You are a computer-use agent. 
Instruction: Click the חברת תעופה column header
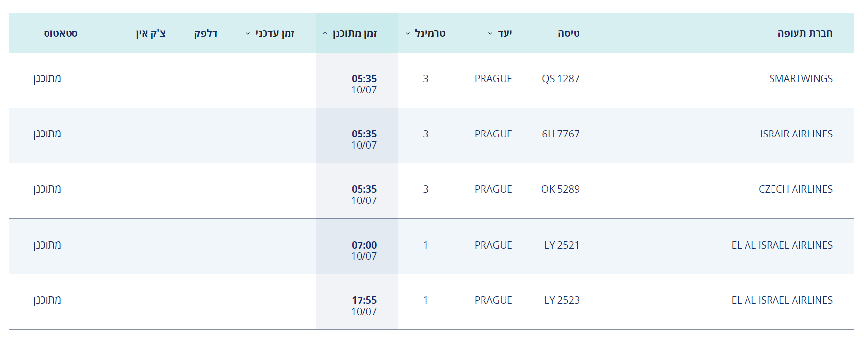(x=806, y=33)
